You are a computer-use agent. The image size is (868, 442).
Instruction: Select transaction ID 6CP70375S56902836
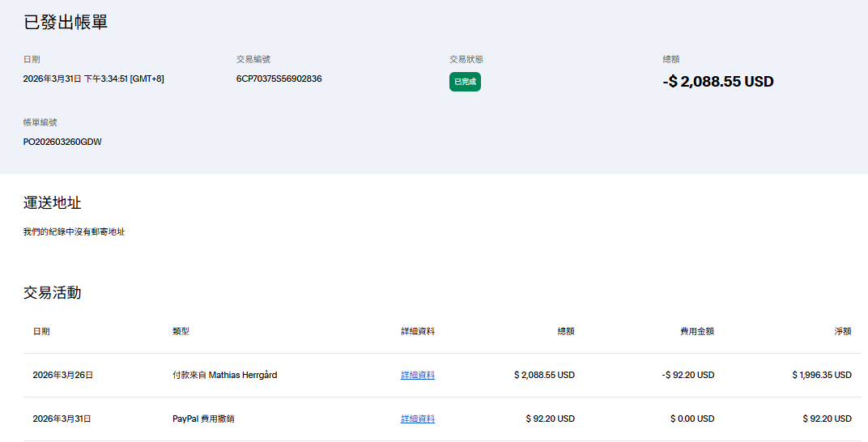[x=279, y=79]
